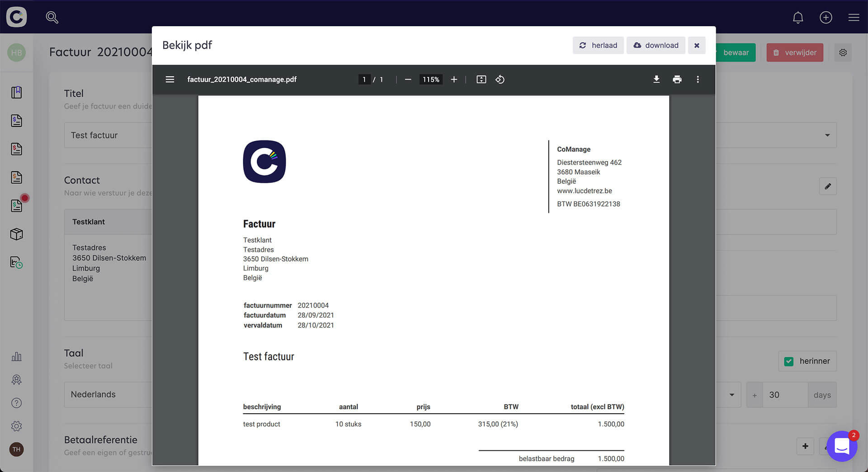Click the herlaad button to reload the PDF
This screenshot has height=472, width=868.
598,45
